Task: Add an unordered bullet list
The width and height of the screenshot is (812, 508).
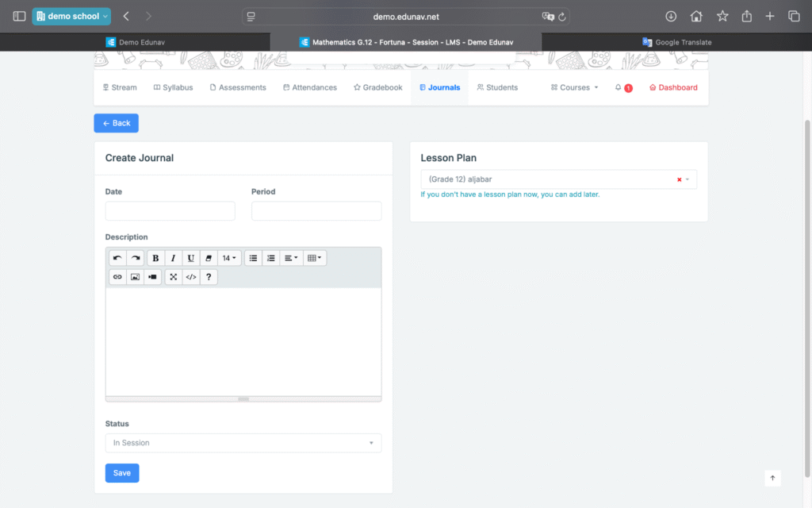Action: click(253, 258)
